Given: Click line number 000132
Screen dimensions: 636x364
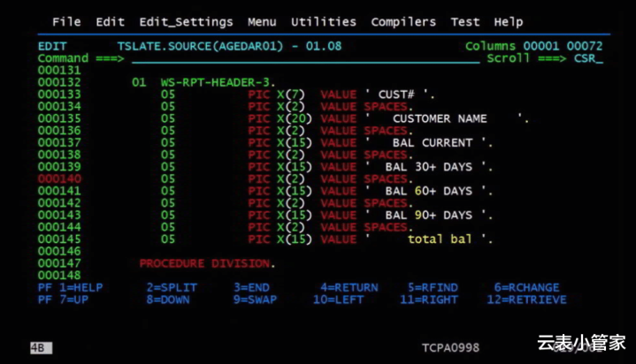Looking at the screenshot, I should 59,82.
